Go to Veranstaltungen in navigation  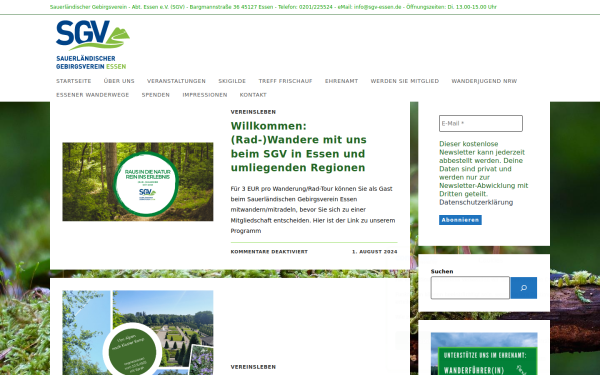(176, 81)
